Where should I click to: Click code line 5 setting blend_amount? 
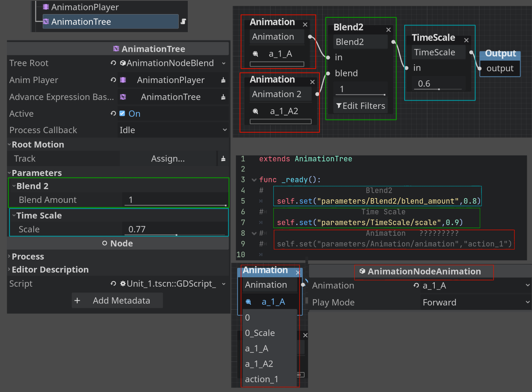click(379, 201)
